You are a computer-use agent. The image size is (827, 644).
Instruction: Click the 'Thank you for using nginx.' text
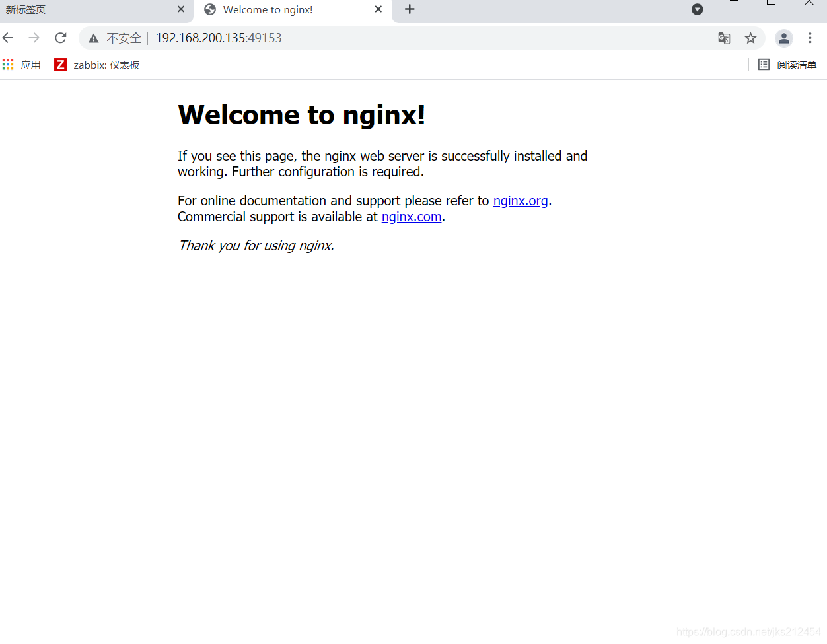[256, 246]
